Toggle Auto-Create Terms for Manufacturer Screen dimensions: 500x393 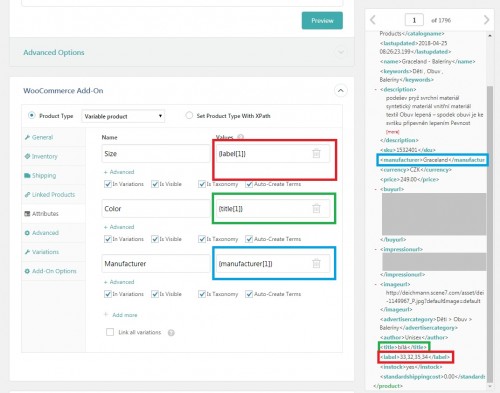[x=249, y=294]
